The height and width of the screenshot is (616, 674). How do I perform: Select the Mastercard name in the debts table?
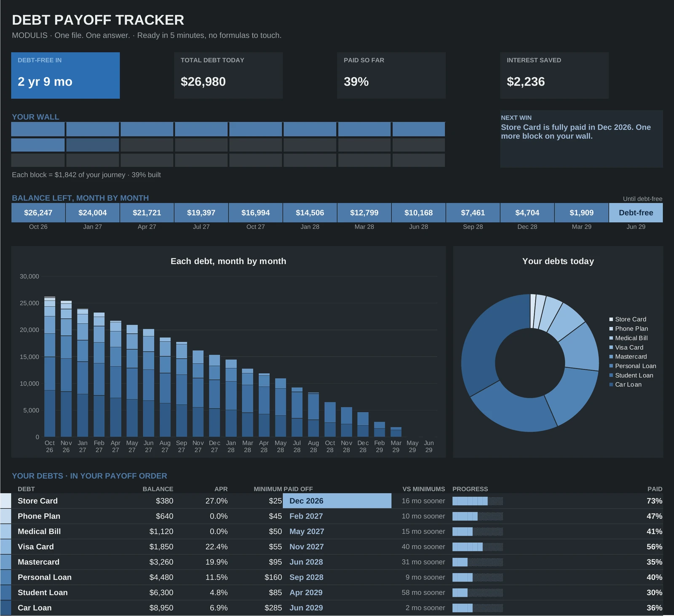click(38, 562)
